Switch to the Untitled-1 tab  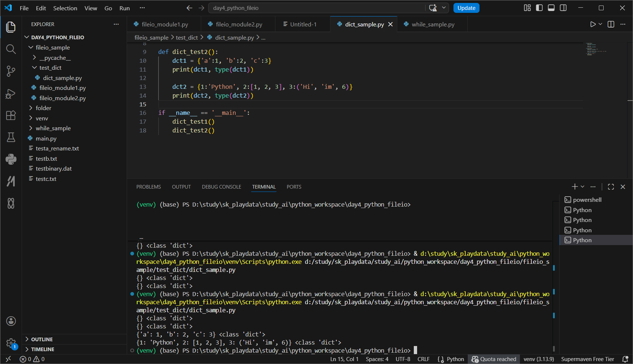[303, 24]
